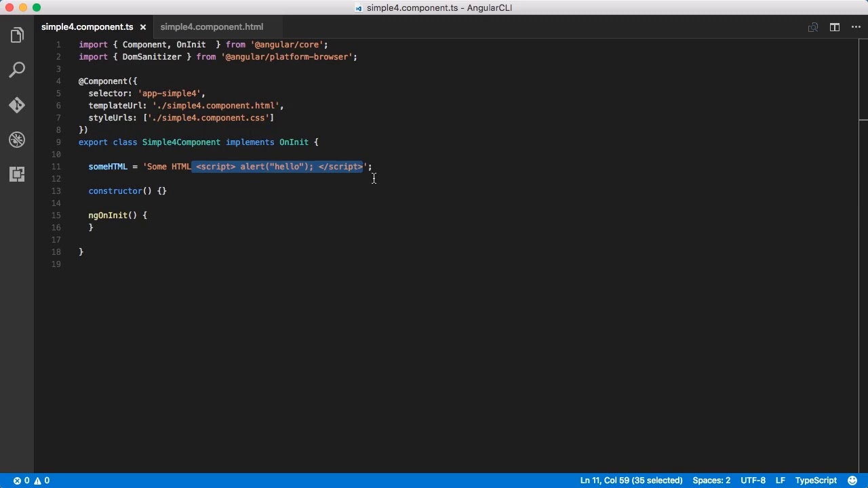This screenshot has height=488, width=868.
Task: Click the vertical scrollbar marker in editor
Action: [x=863, y=120]
